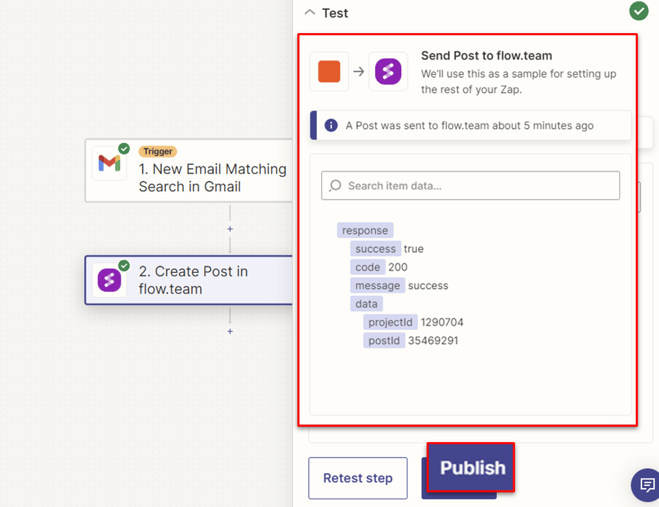Select the postId data tag
659x507 pixels.
coord(384,341)
